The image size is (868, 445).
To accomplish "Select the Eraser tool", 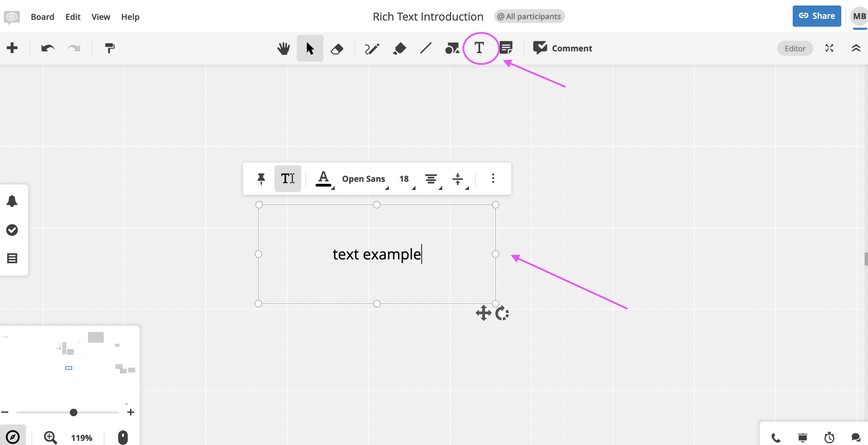I will 337,49.
